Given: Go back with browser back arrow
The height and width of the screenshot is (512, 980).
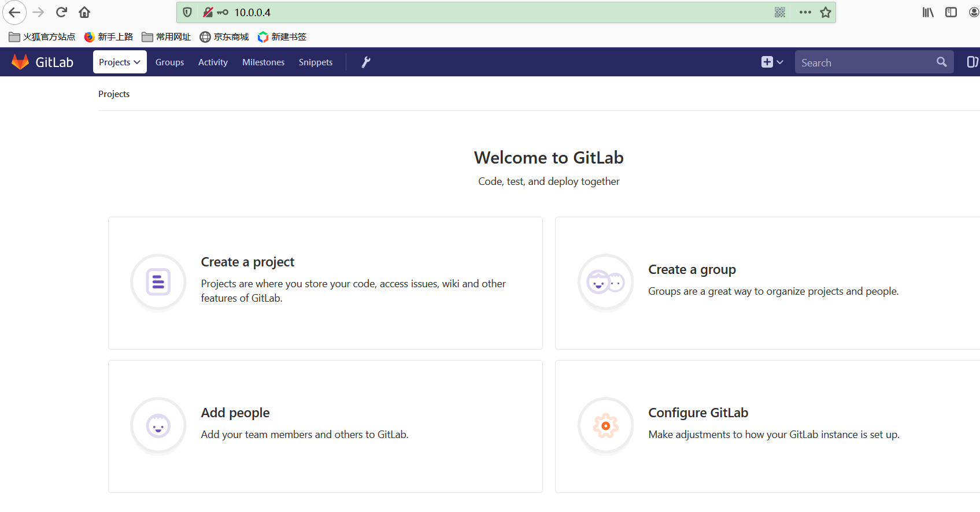Looking at the screenshot, I should point(14,12).
